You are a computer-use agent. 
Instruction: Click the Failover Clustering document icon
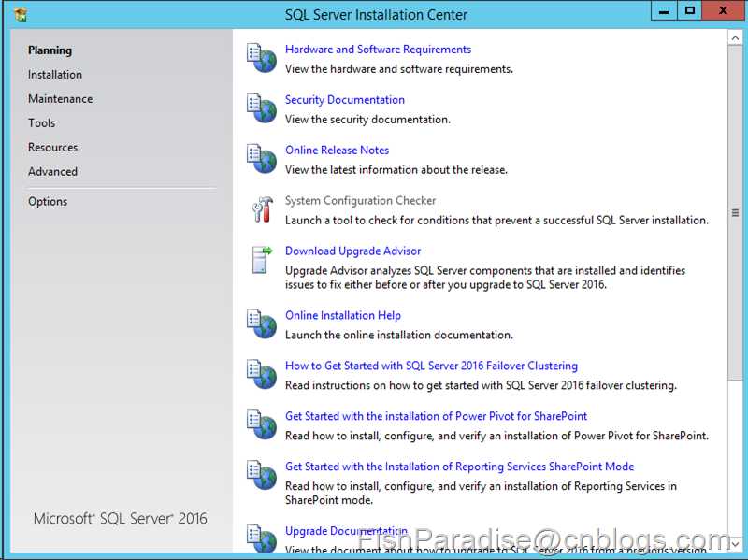tap(262, 375)
